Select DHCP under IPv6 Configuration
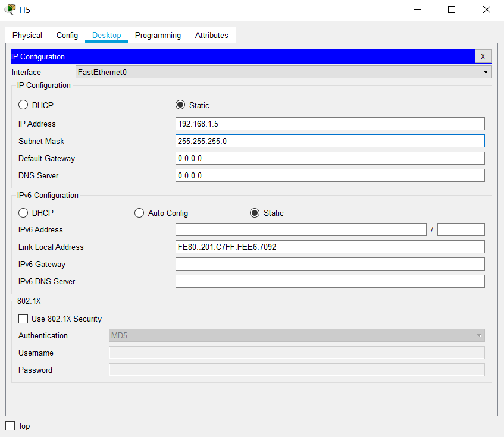The image size is (504, 437). (x=24, y=213)
